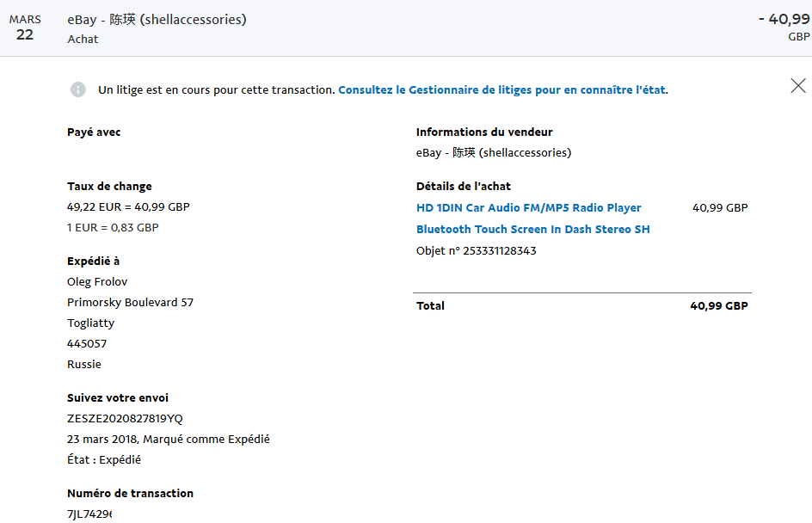Click the recipient name Oleg Frolov

[x=97, y=281]
